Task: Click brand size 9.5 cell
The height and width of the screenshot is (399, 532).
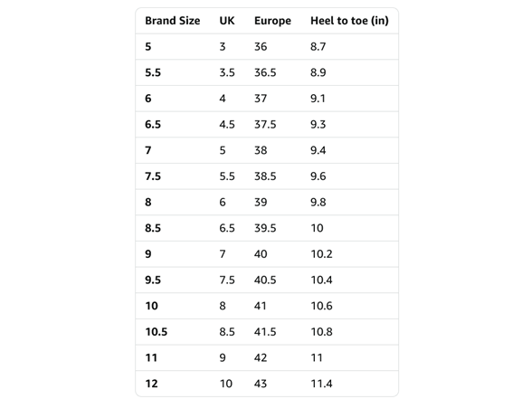Action: click(x=153, y=280)
